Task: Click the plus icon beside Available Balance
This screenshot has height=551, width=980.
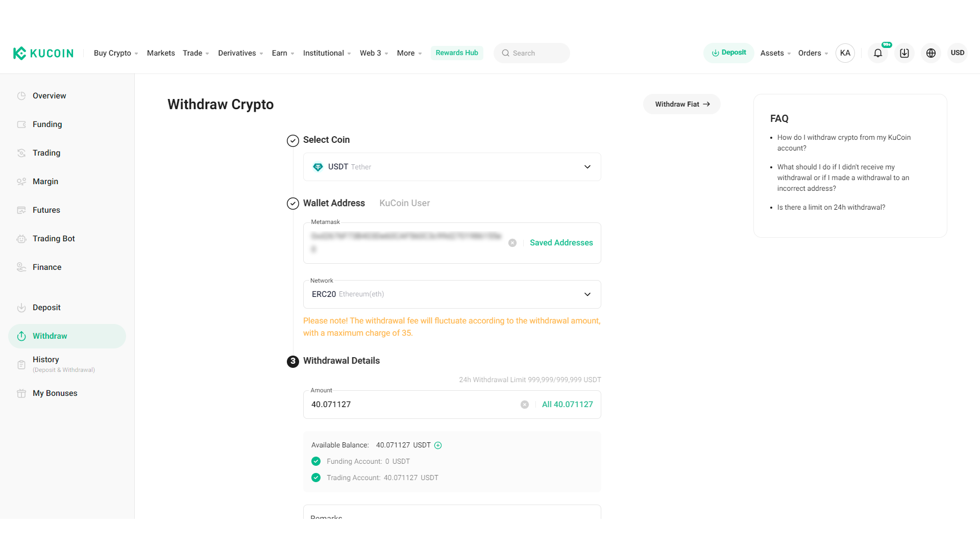Action: 438,445
